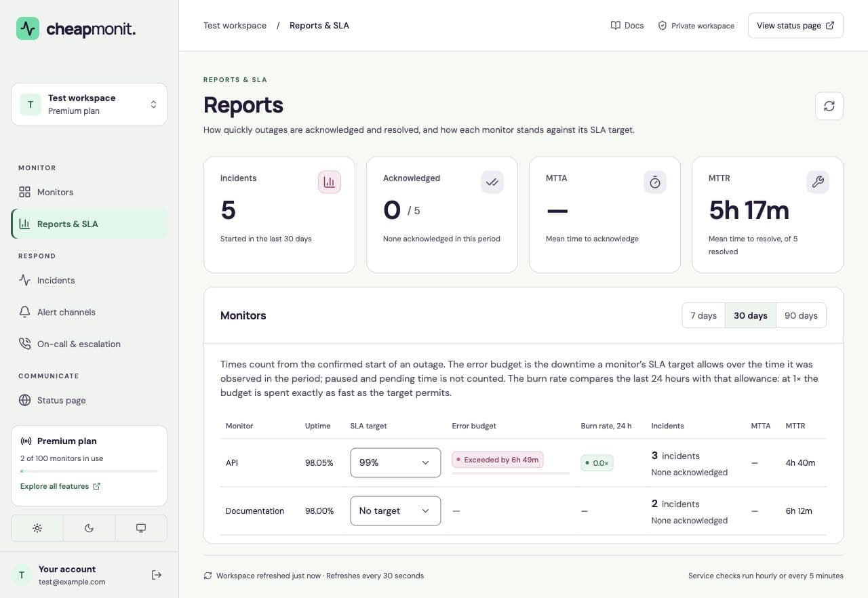This screenshot has width=868, height=598.
Task: Click the Documentation MTTR value 6h 12m
Action: tap(799, 511)
